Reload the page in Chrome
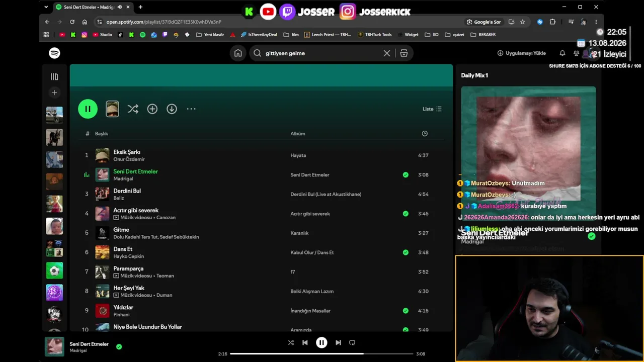Screen dimensions: 644x362 tap(72, 22)
